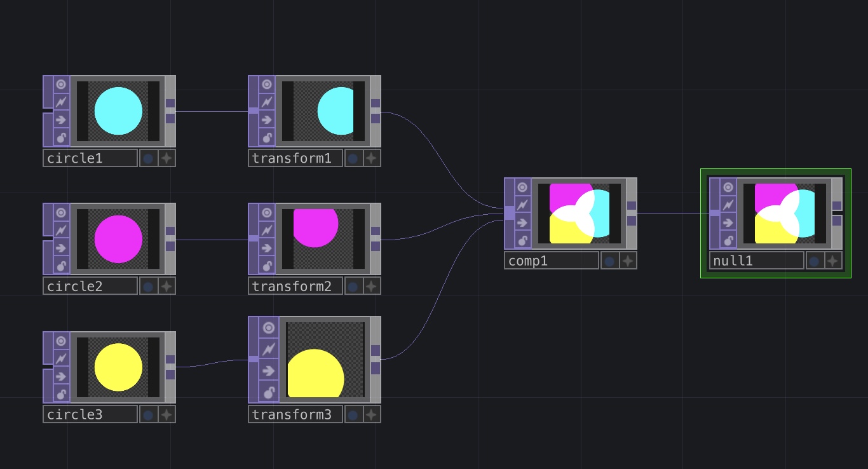Click the bypass arrow flag on transform1
The image size is (868, 469).
tap(267, 119)
